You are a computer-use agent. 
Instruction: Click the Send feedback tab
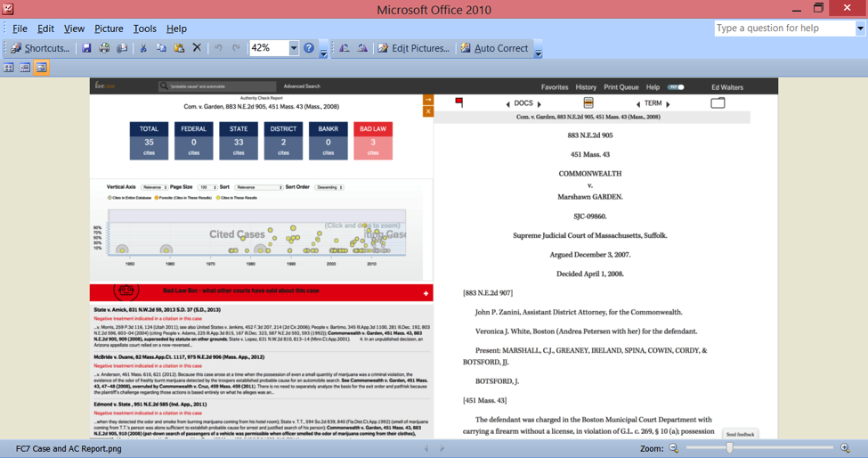(x=740, y=435)
